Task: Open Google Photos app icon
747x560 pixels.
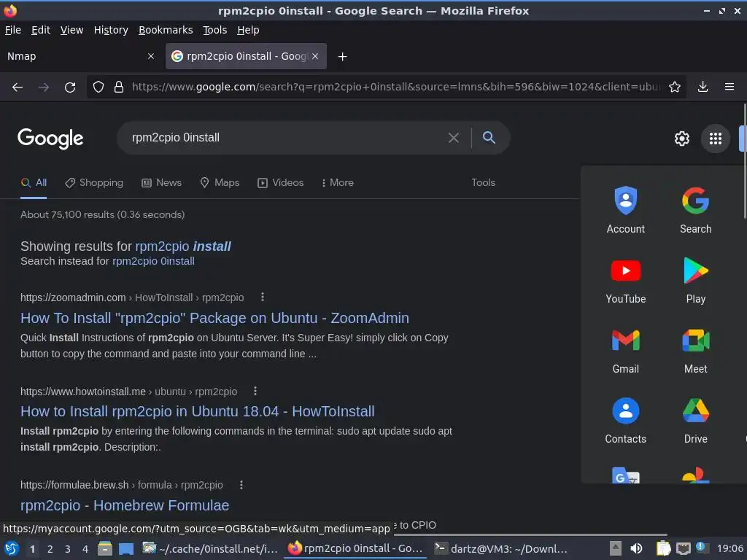Action: (695, 475)
